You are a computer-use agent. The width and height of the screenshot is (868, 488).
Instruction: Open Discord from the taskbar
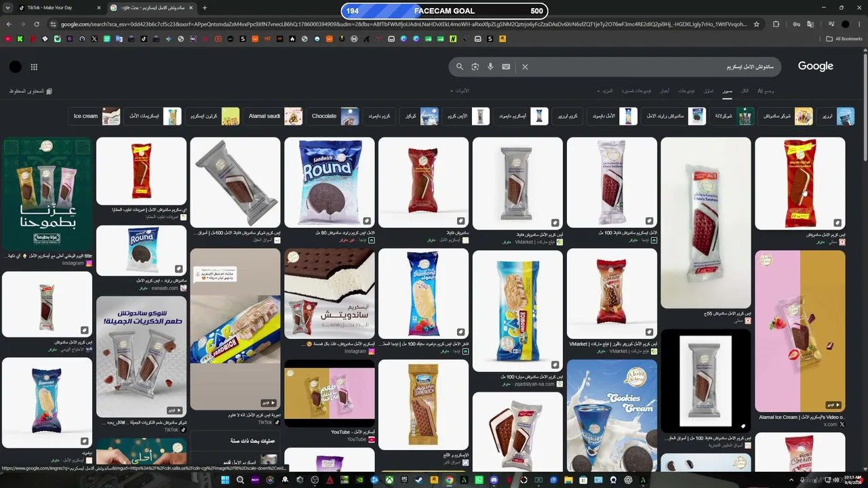tap(494, 480)
